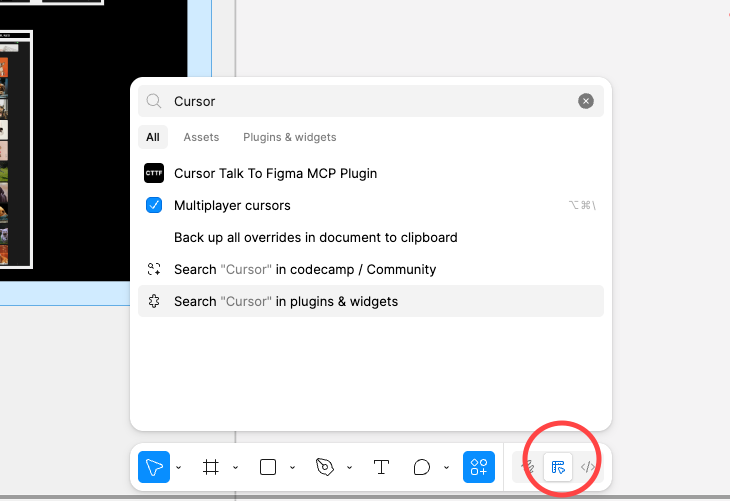Switch to Dev Mode code icon

(x=588, y=467)
